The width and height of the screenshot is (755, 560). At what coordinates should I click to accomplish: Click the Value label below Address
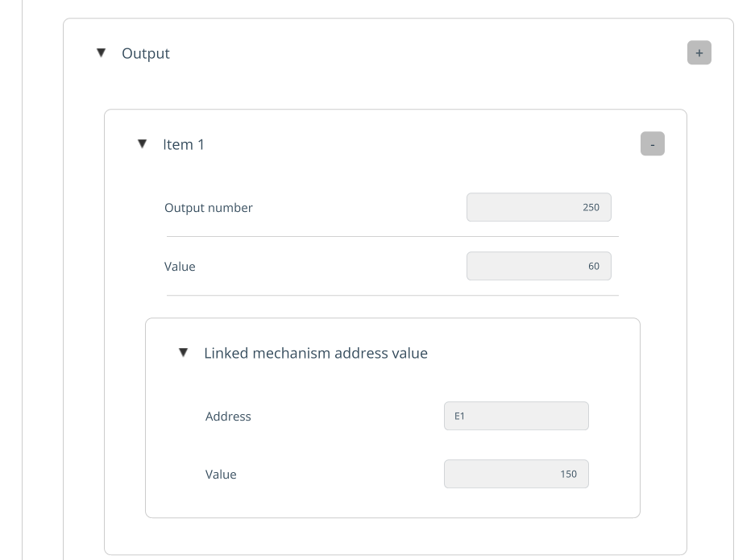pyautogui.click(x=221, y=475)
